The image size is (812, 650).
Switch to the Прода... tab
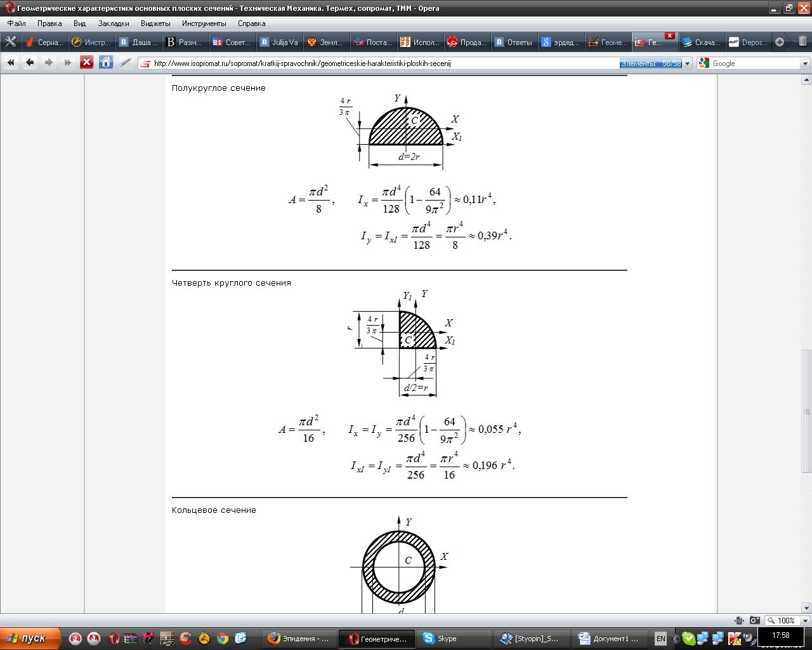(467, 42)
